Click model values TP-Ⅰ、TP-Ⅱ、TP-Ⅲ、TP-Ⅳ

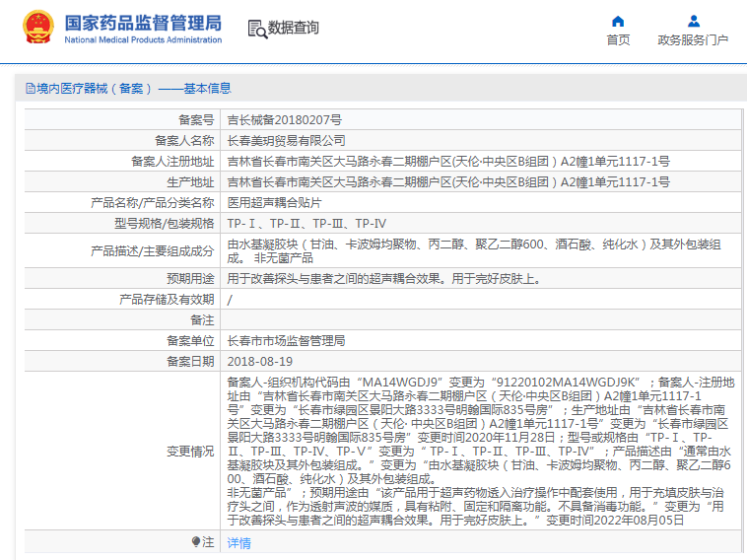pos(306,224)
